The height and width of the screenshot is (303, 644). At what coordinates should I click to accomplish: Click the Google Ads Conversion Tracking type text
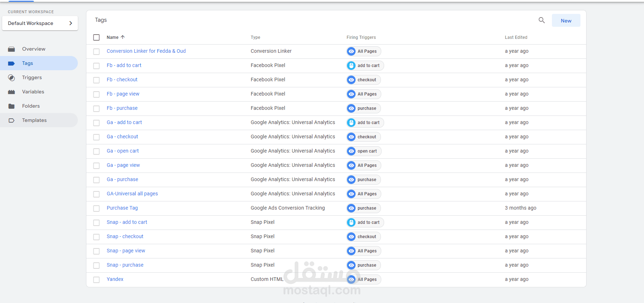point(288,208)
